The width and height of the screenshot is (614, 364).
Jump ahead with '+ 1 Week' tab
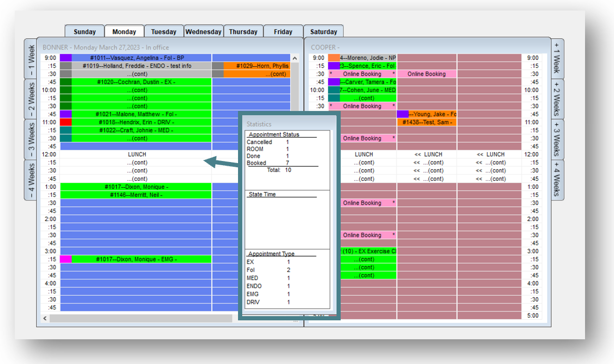(557, 59)
